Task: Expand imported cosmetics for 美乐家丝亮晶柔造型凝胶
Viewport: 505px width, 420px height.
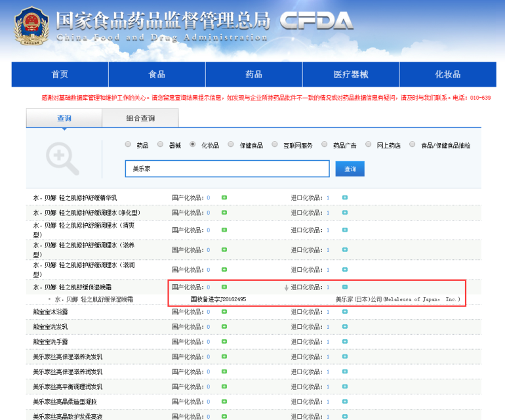Action: 344,402
